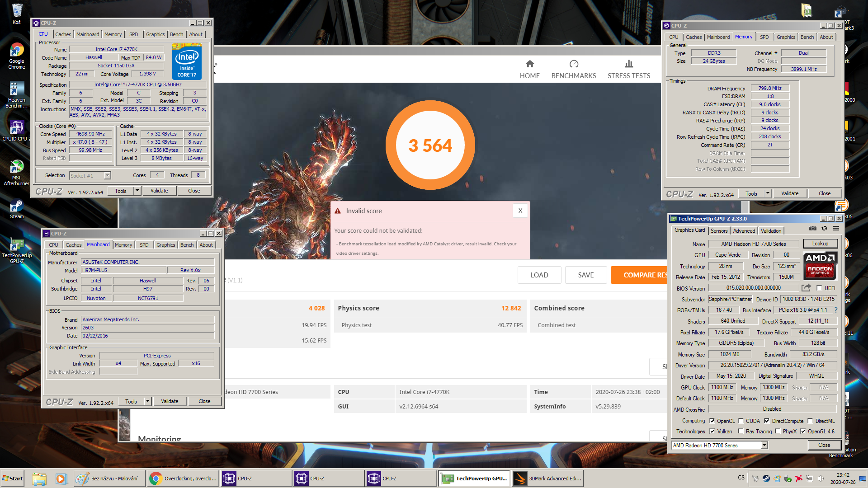Open Graphics tab in Mainboard CPU-Z window
Image resolution: width=868 pixels, height=488 pixels.
click(x=166, y=245)
